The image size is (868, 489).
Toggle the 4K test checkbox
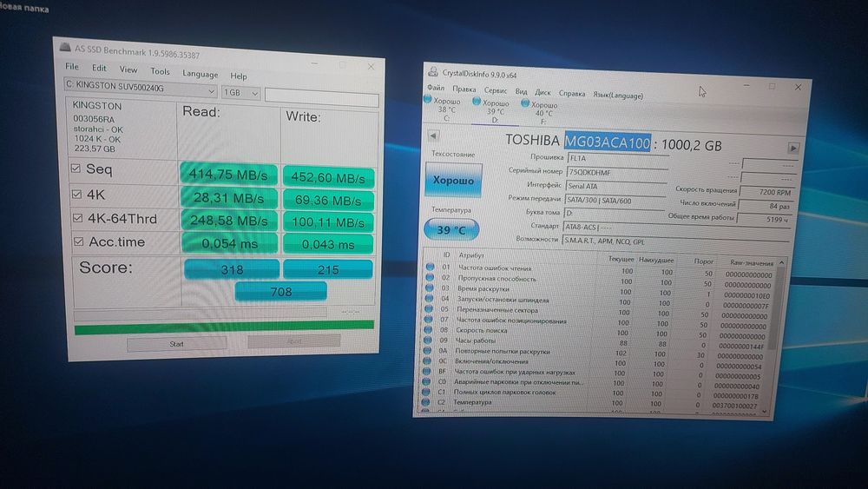tap(77, 194)
